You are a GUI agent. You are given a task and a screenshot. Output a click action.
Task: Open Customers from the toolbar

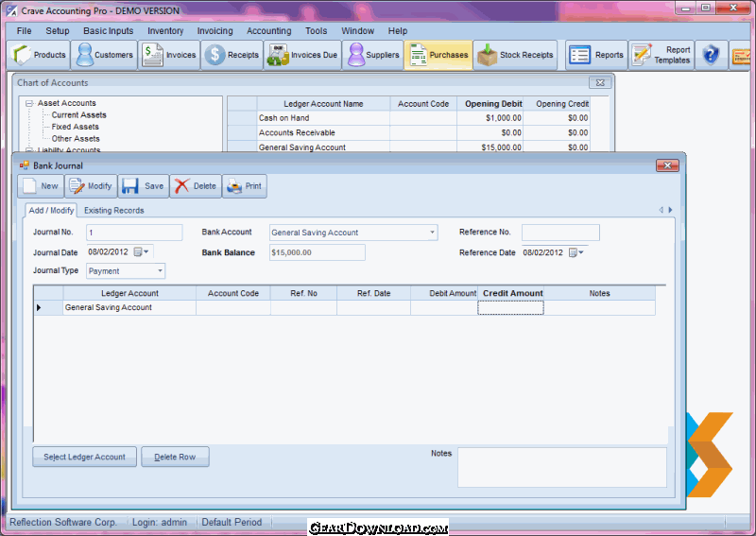pos(104,55)
